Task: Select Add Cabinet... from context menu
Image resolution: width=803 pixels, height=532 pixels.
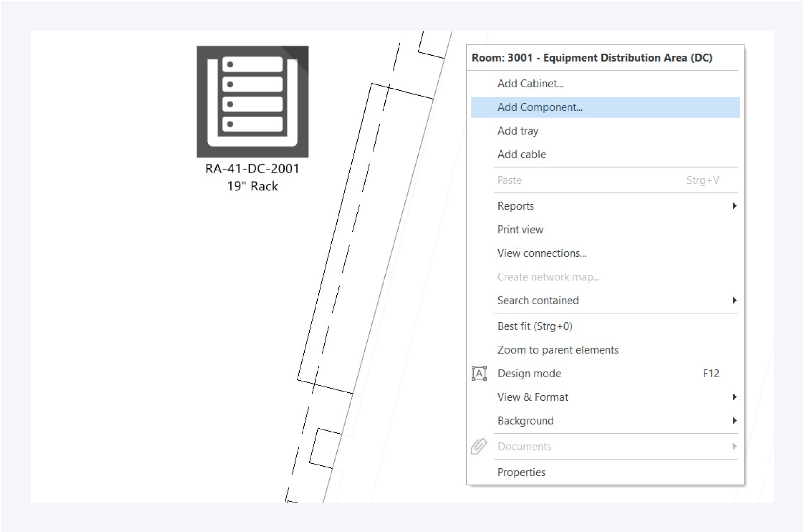Action: (x=530, y=84)
